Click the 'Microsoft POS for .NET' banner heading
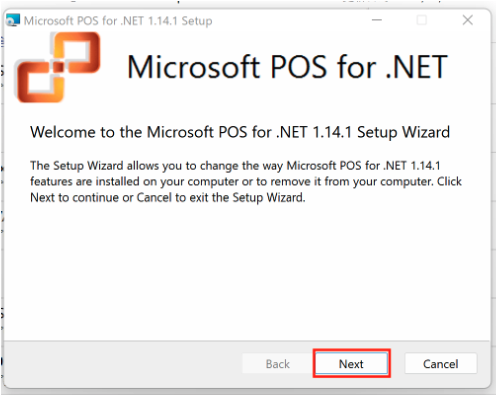 pos(287,67)
